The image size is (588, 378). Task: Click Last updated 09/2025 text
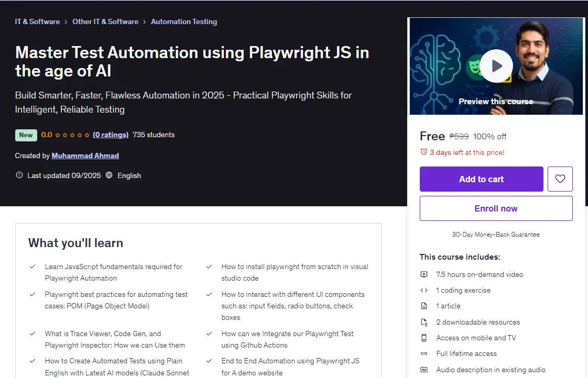[x=64, y=175]
